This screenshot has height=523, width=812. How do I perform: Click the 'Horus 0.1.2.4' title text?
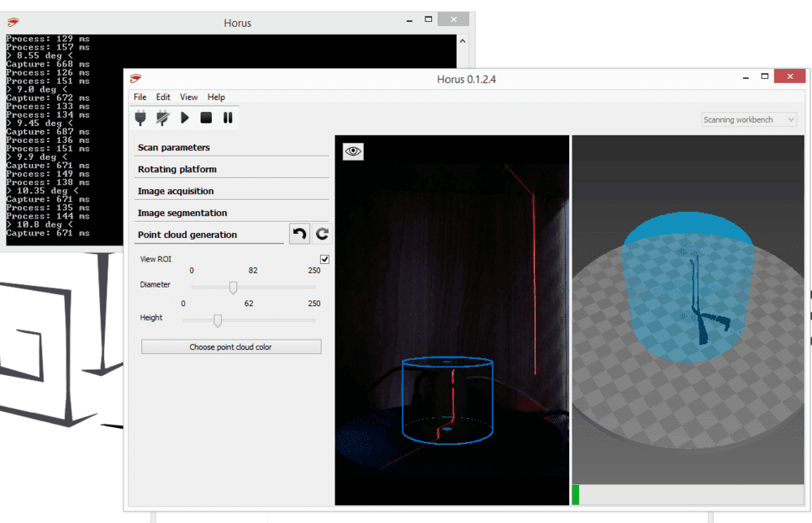tap(466, 80)
